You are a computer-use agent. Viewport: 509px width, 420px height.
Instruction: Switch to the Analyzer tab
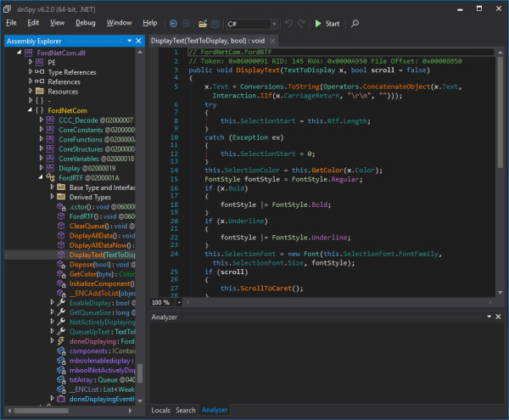coord(215,410)
